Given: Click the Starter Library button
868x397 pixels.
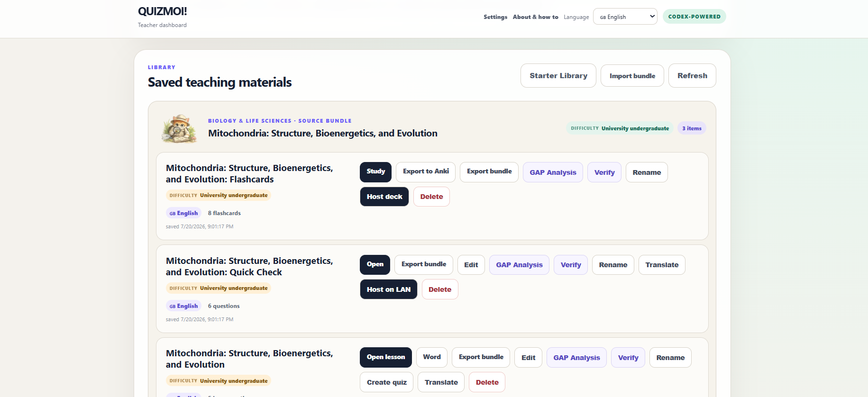Looking at the screenshot, I should click(x=558, y=76).
